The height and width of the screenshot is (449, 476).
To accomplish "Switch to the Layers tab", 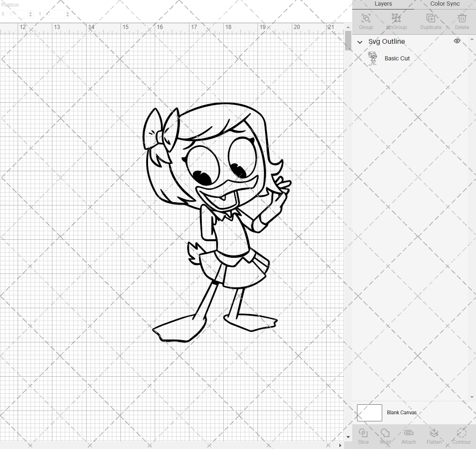I will coord(383,4).
